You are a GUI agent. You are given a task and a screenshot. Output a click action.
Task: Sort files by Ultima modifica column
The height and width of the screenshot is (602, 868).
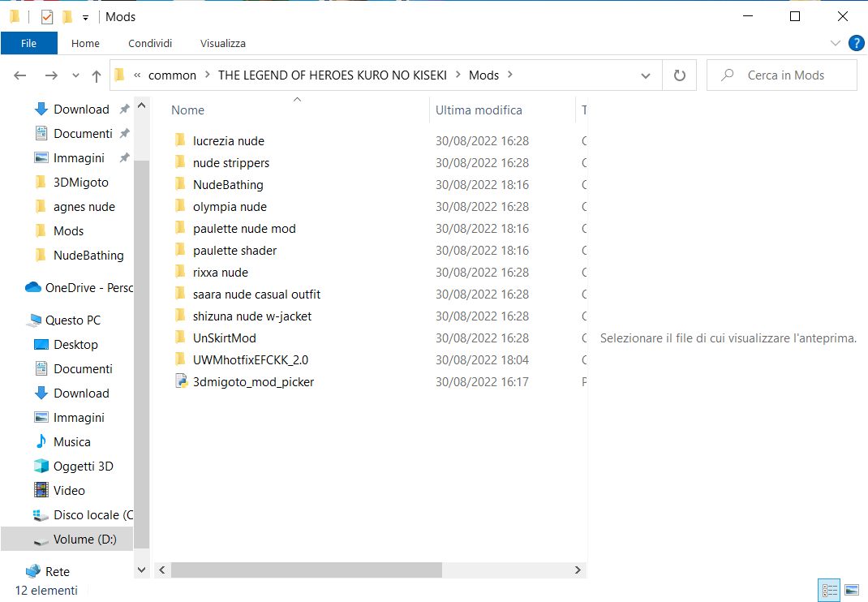(x=479, y=110)
